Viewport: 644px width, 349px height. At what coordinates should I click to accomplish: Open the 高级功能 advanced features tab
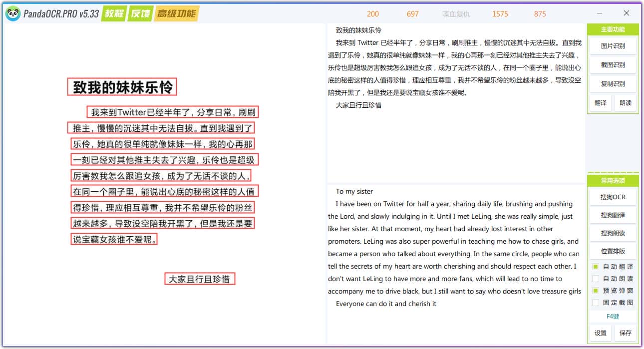(176, 13)
